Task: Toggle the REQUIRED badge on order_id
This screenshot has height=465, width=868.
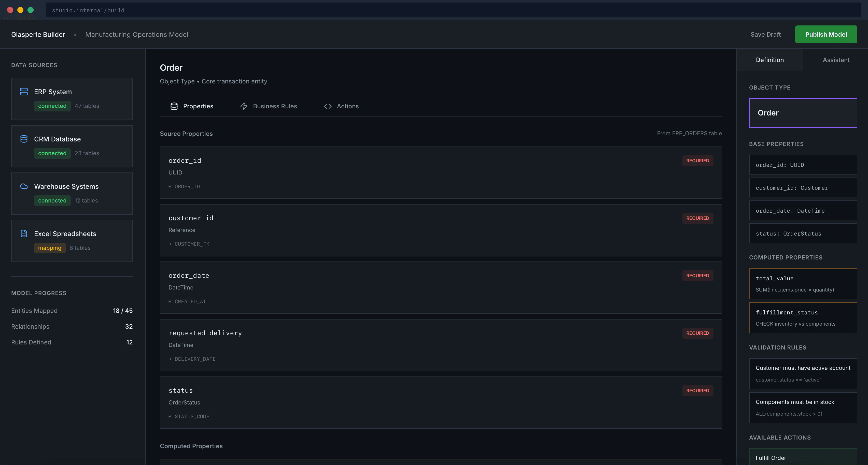Action: [x=697, y=161]
